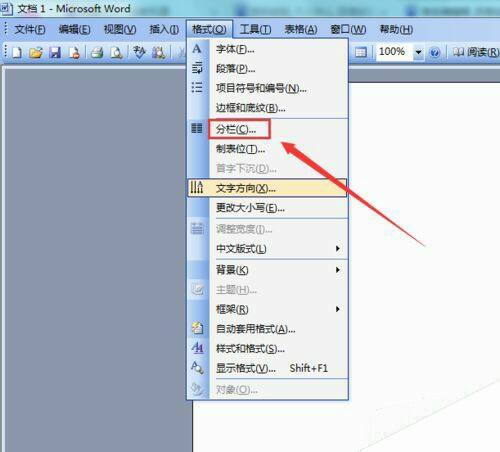The width and height of the screenshot is (500, 452).
Task: Select 制表位(T)... tabs entry
Action: pyautogui.click(x=267, y=149)
